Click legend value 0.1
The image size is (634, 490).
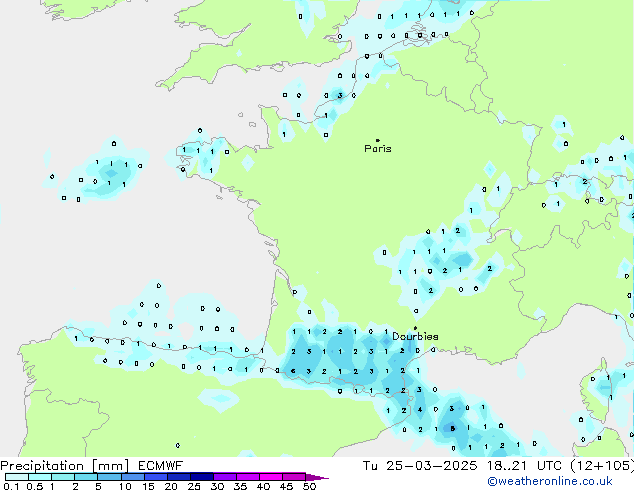tap(11, 486)
